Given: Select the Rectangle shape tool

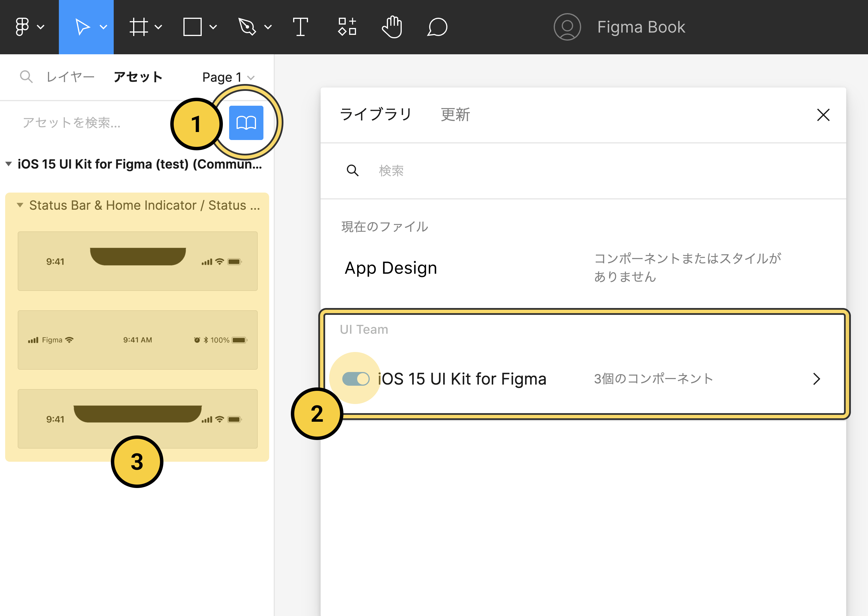Looking at the screenshot, I should click(192, 27).
